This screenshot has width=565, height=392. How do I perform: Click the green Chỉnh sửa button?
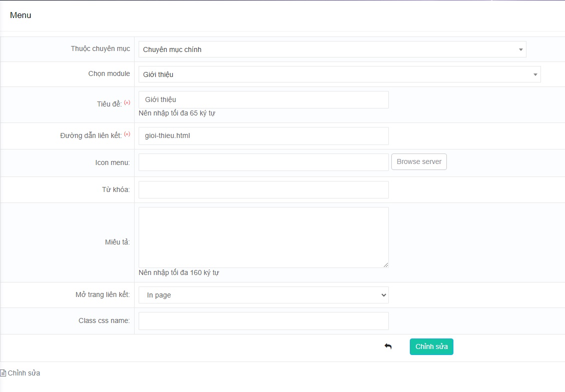[431, 346]
